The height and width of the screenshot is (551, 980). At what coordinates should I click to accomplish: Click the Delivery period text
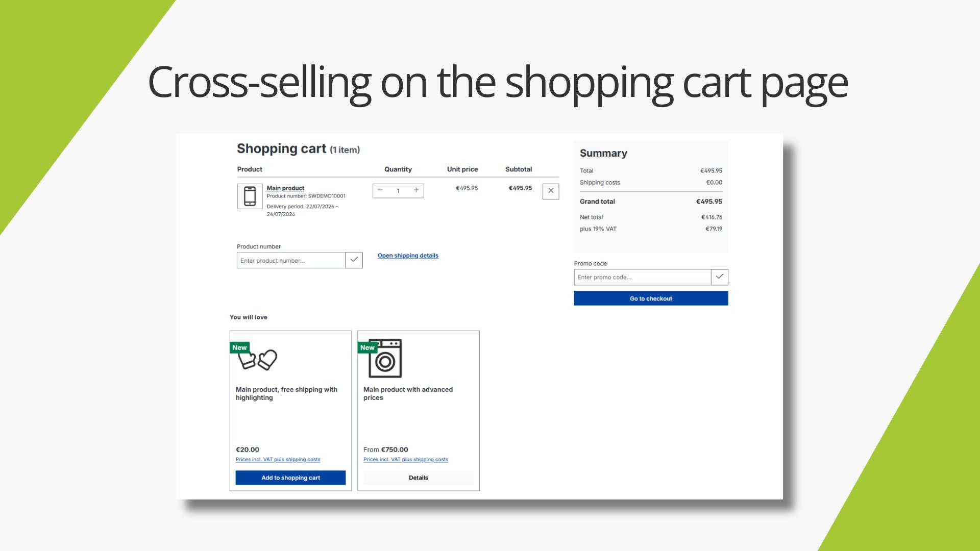click(302, 210)
